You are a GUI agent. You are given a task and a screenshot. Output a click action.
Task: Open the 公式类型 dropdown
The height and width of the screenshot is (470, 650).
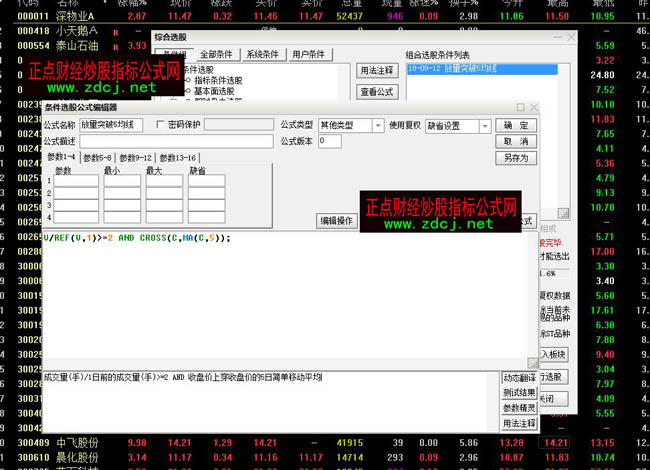click(x=377, y=126)
